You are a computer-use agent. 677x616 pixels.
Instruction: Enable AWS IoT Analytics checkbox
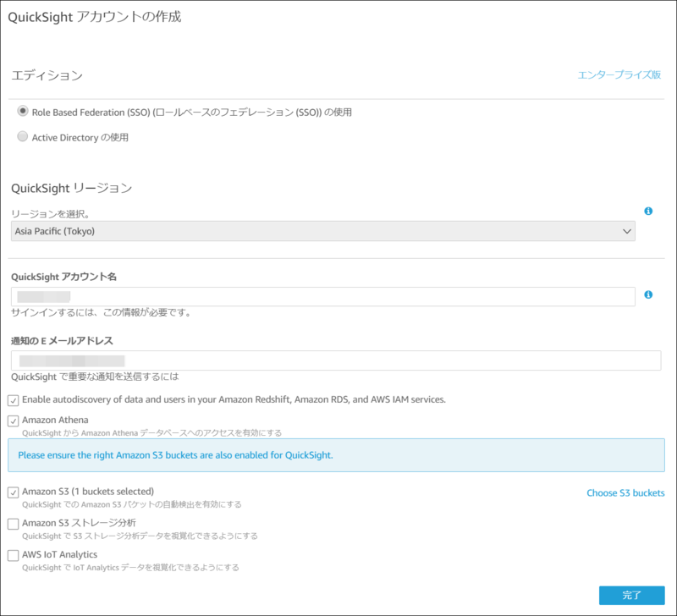[x=13, y=556]
